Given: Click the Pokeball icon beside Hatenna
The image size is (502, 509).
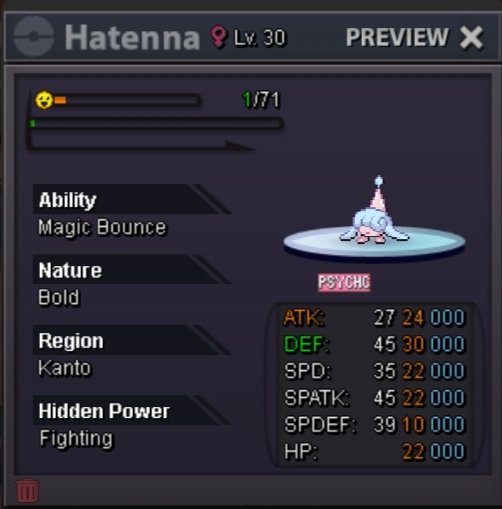Looking at the screenshot, I should tap(34, 36).
